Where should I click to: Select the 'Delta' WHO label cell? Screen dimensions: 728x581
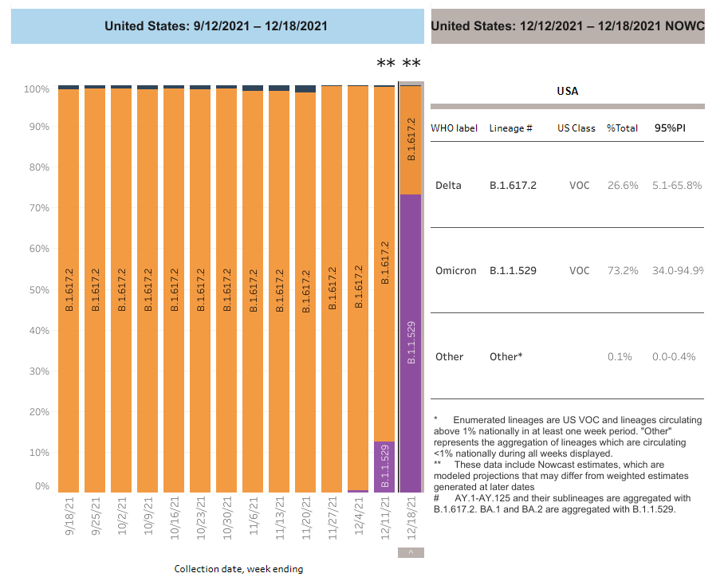448,186
